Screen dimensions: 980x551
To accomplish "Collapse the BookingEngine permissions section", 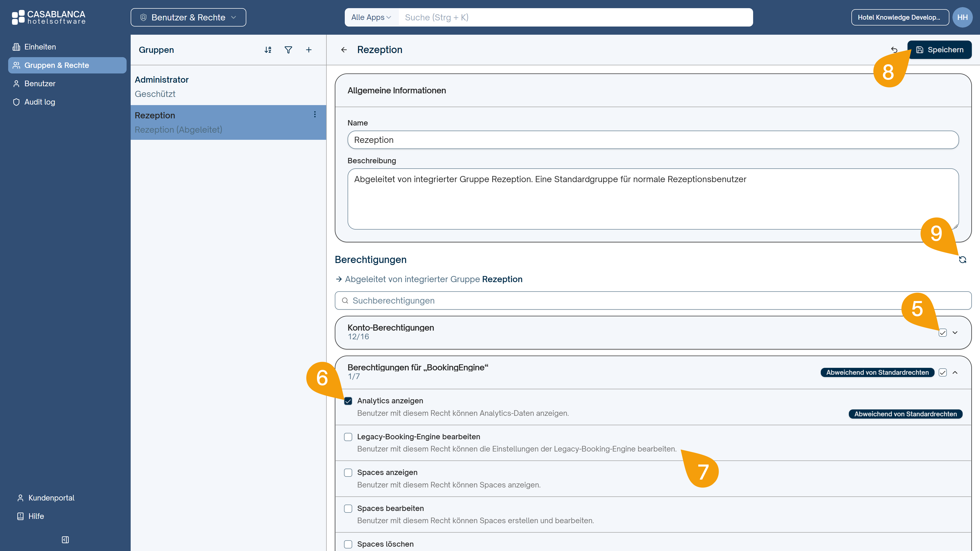I will (x=955, y=373).
